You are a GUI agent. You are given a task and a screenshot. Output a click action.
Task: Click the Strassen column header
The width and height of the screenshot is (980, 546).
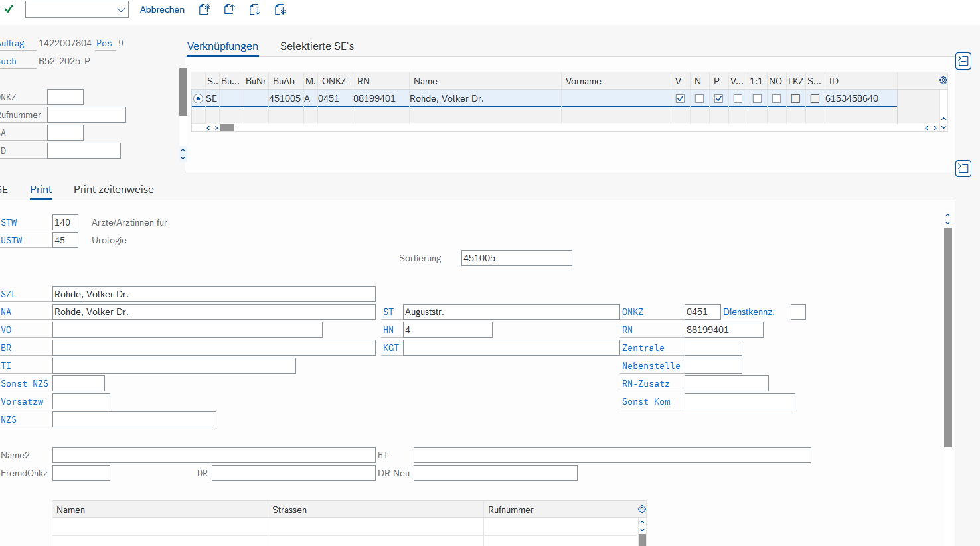(376, 510)
